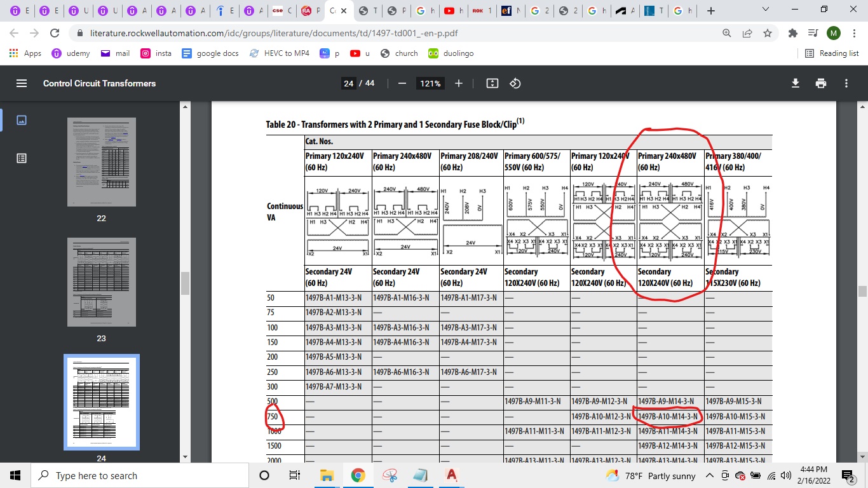
Task: Open Apps bookmark shortcut
Action: tap(25, 53)
